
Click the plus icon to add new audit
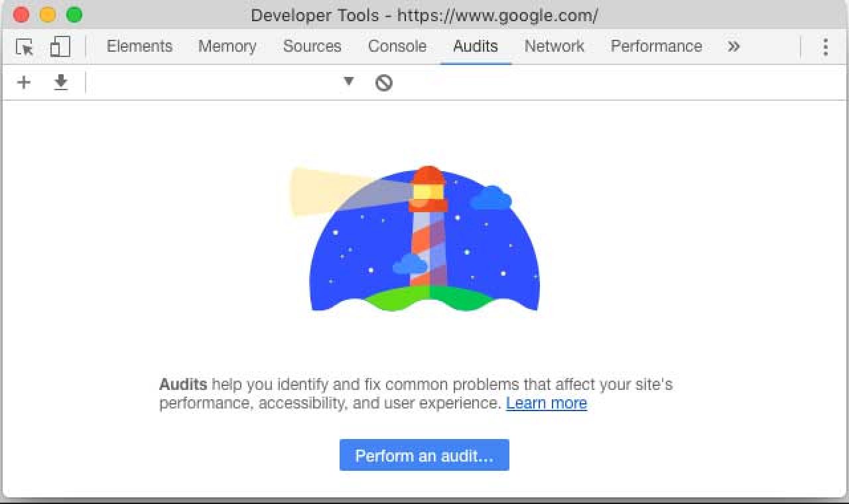coord(24,82)
